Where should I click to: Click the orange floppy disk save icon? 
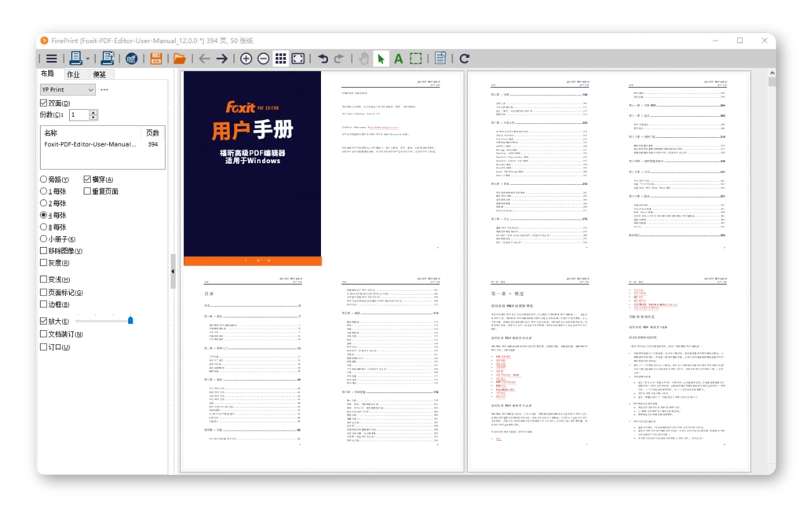tap(156, 59)
